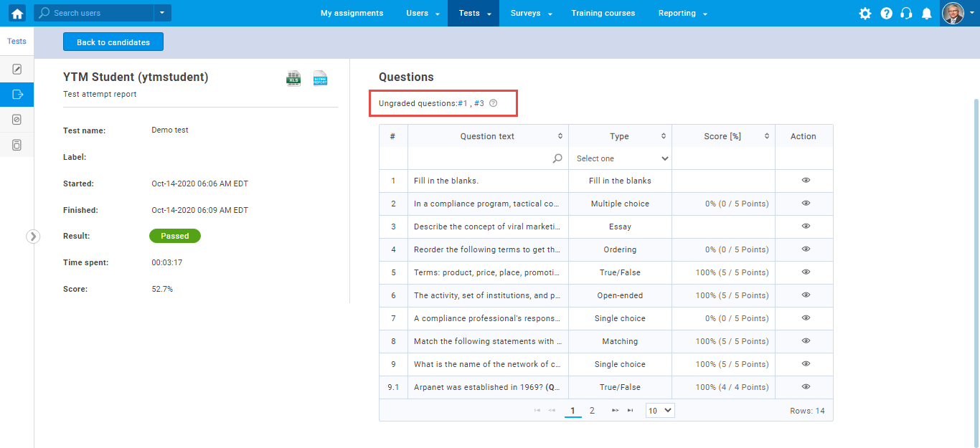Click the question text filter input
Image resolution: width=980 pixels, height=448 pixels.
click(482, 158)
